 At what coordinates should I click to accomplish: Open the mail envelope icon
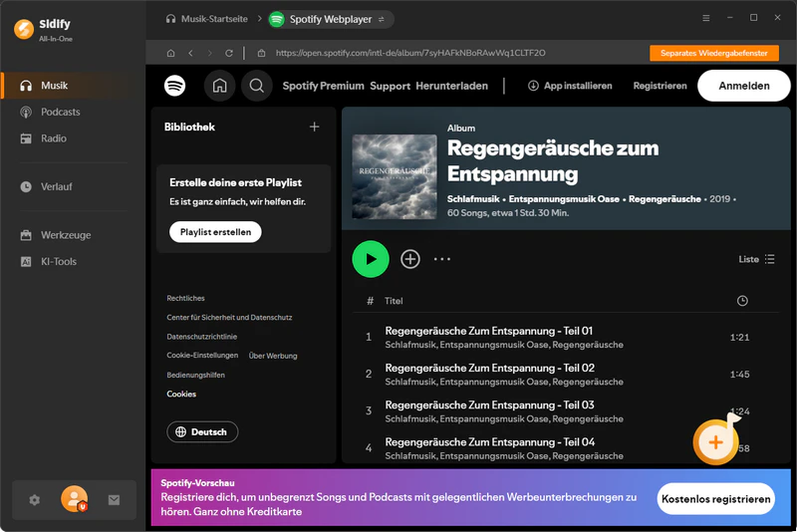(114, 500)
